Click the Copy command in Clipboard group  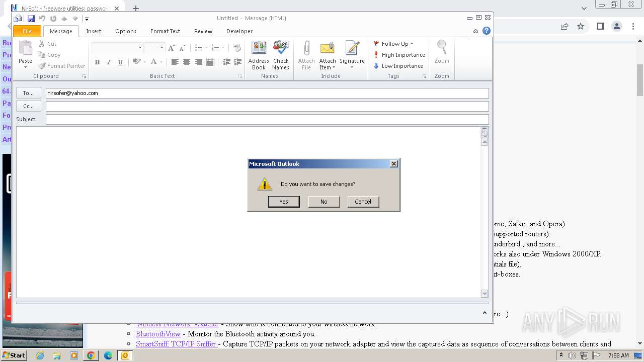49,55
